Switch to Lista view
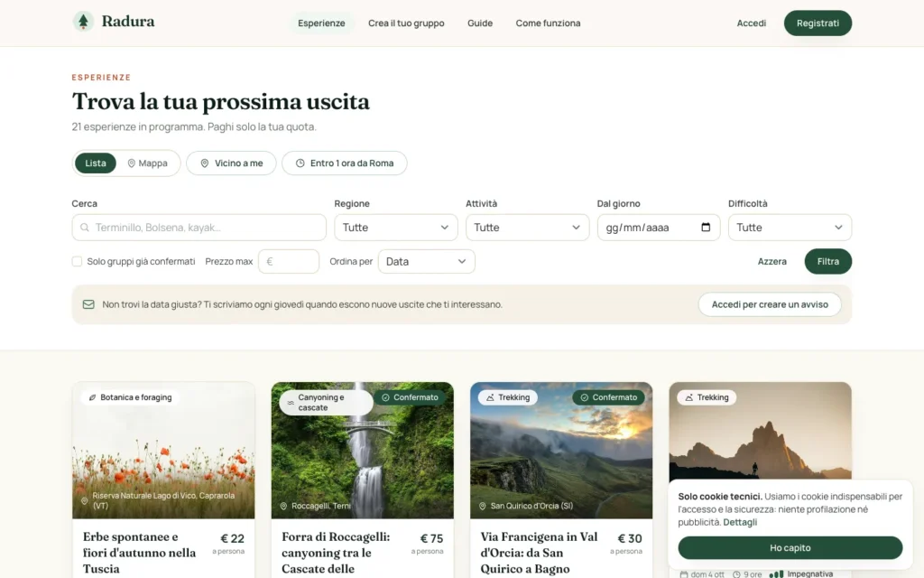This screenshot has height=578, width=924. 96,163
